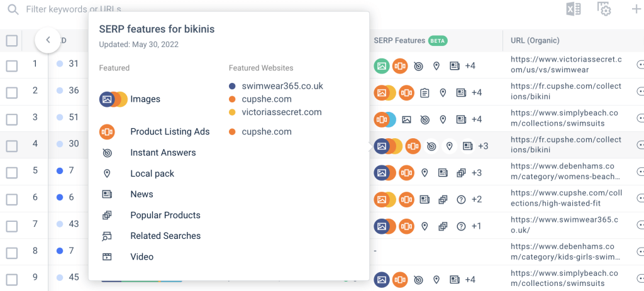Click the Product Listing Ads icon in popup
644x291 pixels.
coord(107,132)
